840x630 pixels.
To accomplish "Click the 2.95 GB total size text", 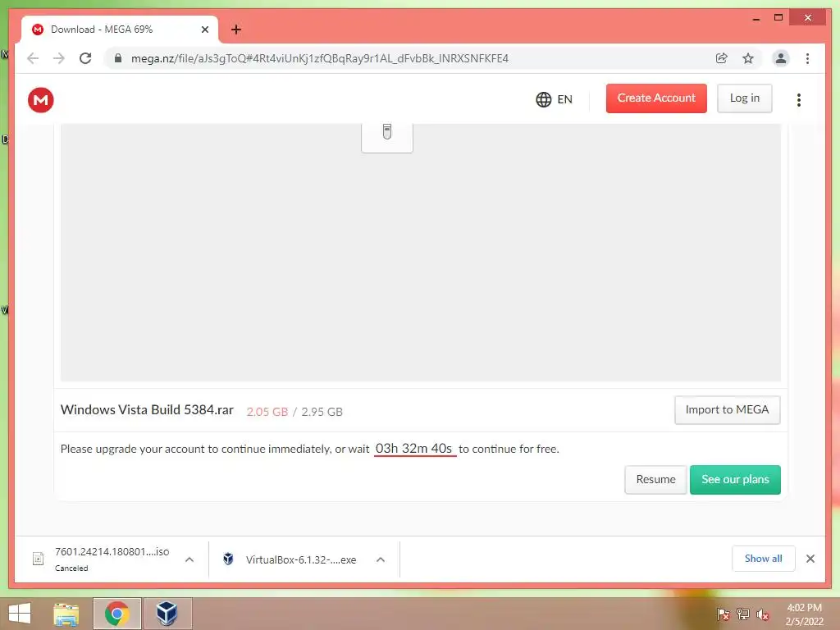I will pyautogui.click(x=322, y=412).
